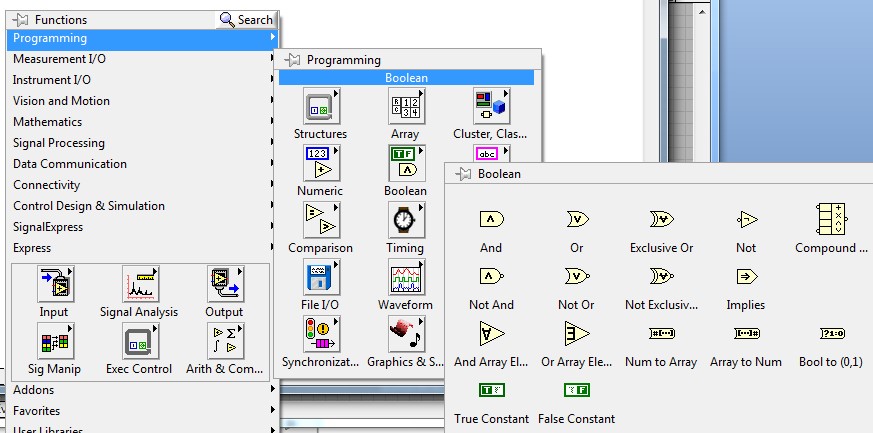Open the Waveform subpalette
Image resolution: width=873 pixels, height=433 pixels.
[x=406, y=277]
